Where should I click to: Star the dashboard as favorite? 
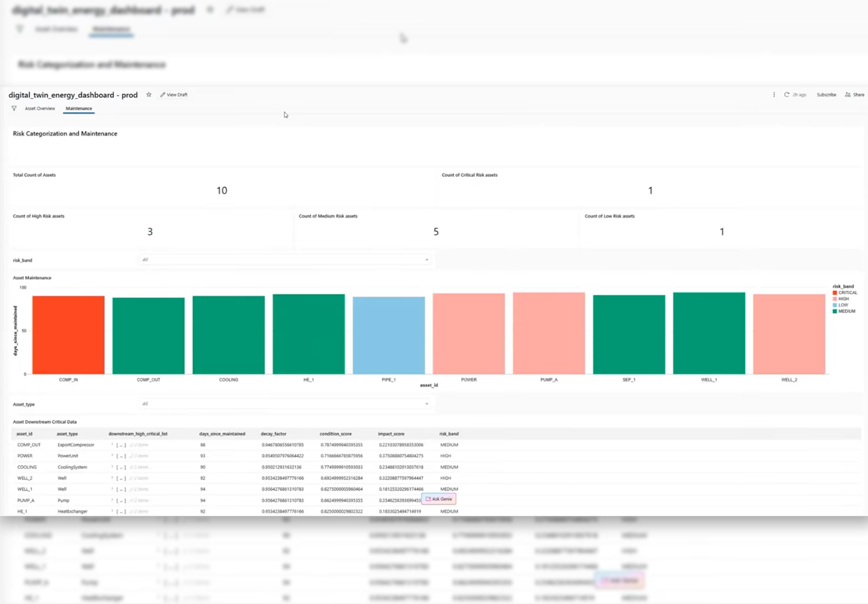(149, 95)
